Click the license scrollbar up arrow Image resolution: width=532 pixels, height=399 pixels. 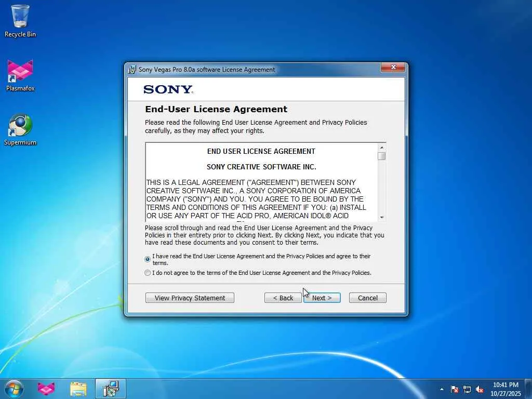coord(382,148)
